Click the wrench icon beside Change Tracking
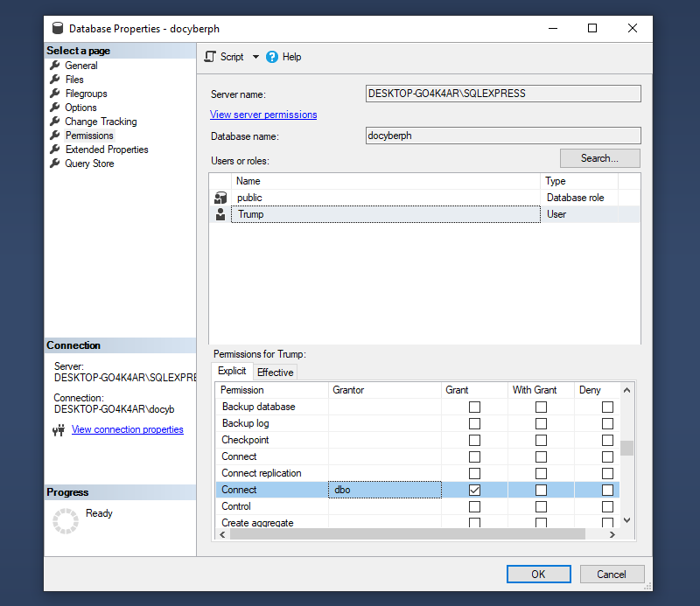The height and width of the screenshot is (606, 700). [x=55, y=122]
